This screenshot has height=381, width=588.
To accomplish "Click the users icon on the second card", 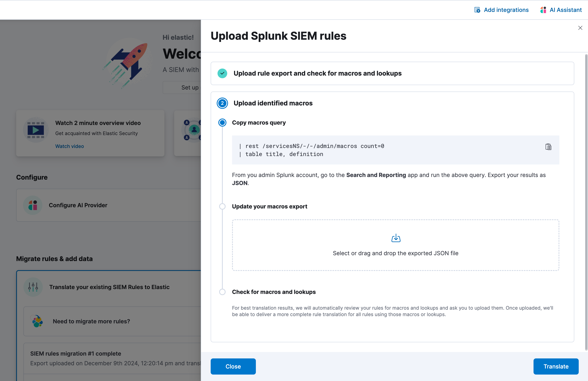I will click(192, 130).
